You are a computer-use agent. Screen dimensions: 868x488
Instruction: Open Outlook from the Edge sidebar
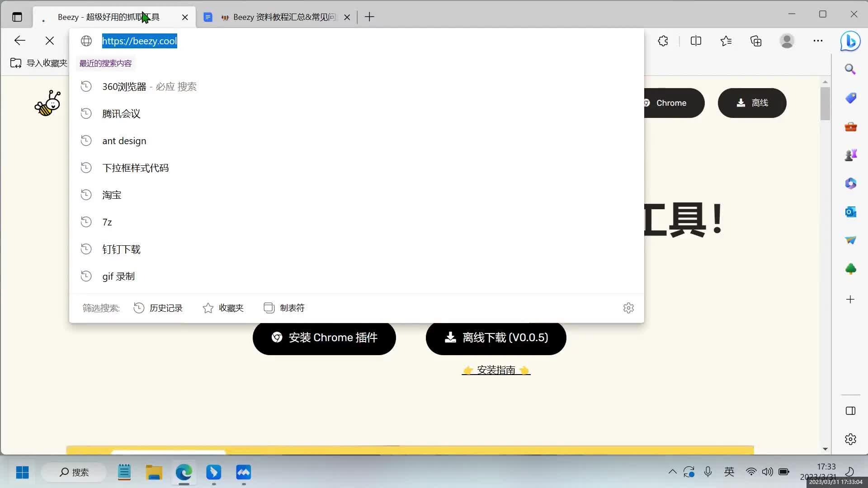pos(850,211)
